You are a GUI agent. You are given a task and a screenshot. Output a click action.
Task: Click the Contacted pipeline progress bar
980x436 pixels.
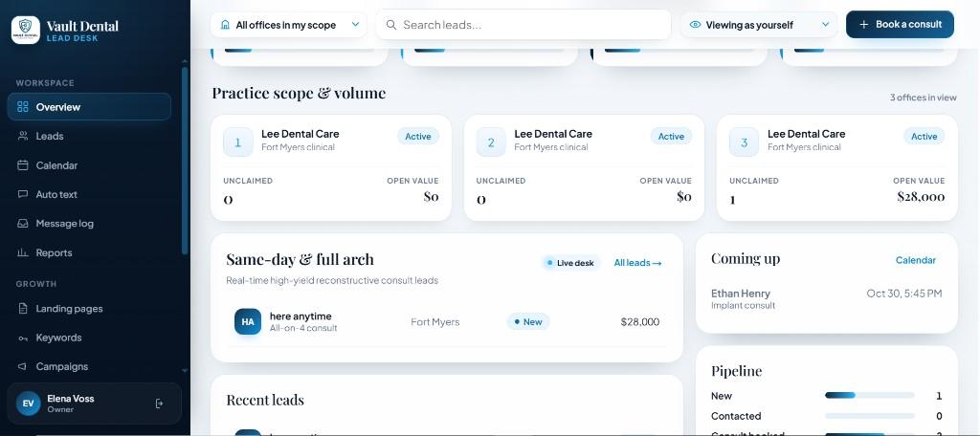(x=869, y=416)
